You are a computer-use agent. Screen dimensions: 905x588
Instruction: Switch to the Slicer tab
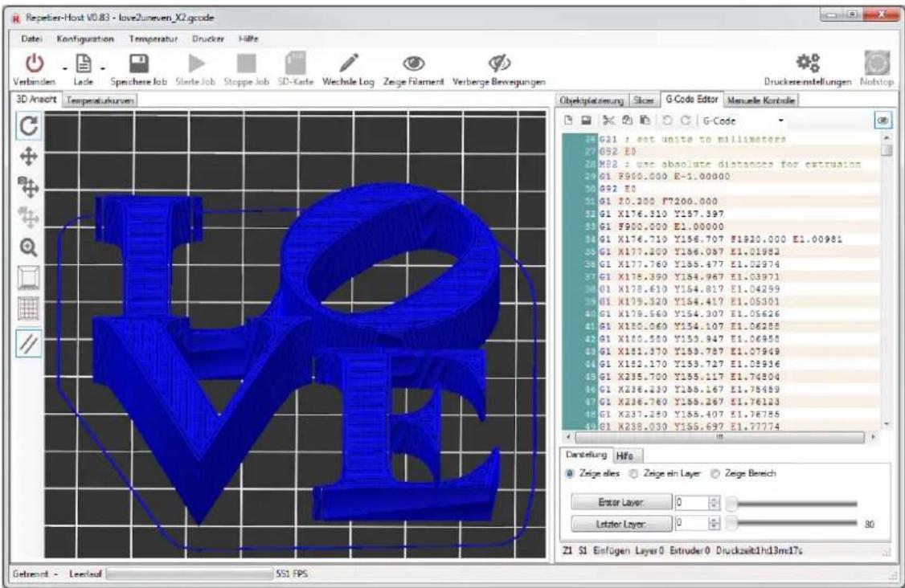click(x=644, y=100)
